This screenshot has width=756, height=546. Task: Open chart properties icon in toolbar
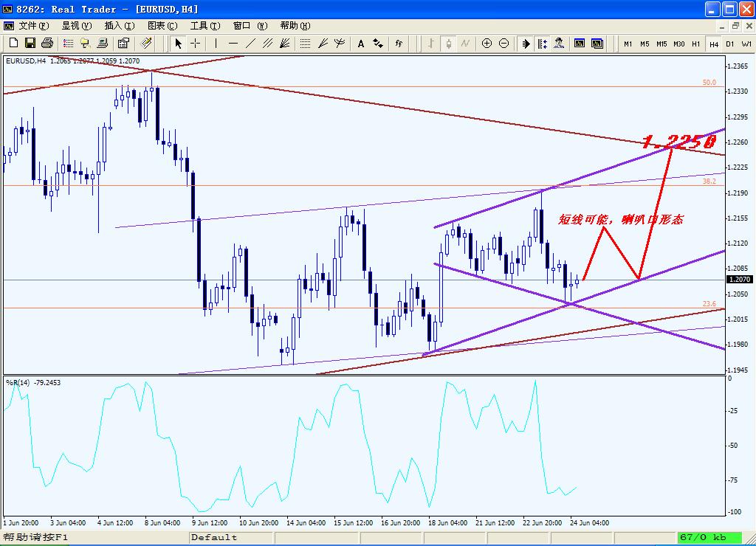coord(123,44)
